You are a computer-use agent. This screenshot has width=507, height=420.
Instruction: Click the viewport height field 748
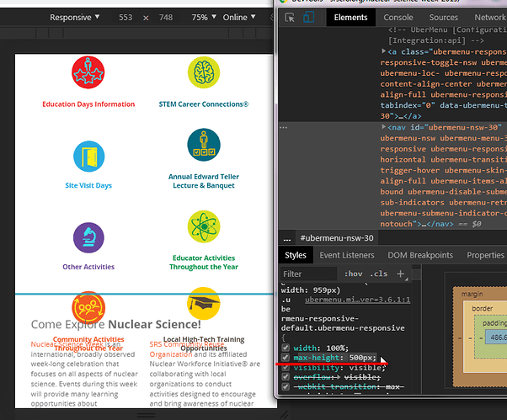coord(166,17)
